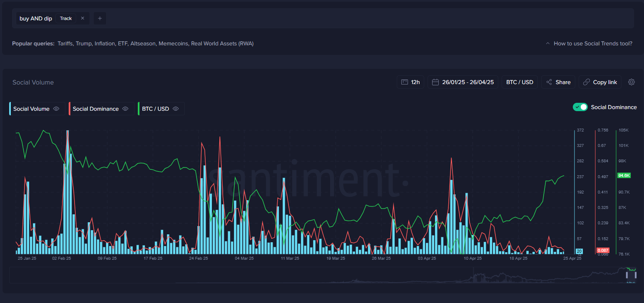Open chart settings via the gear icon
Viewport: 644px width, 303px height.
pyautogui.click(x=632, y=82)
